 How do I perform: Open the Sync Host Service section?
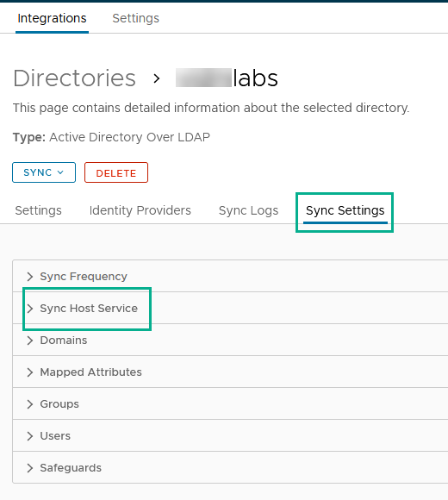(x=89, y=309)
